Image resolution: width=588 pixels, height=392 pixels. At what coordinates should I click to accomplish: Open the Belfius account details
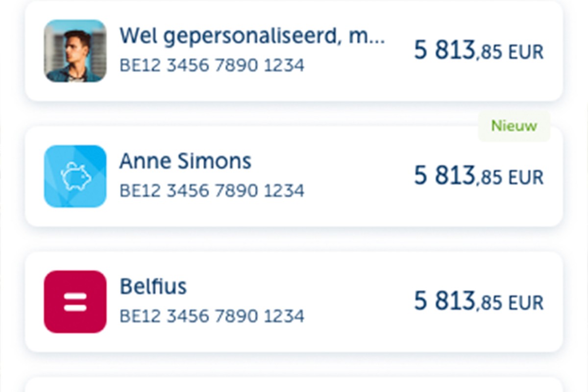coord(153,286)
